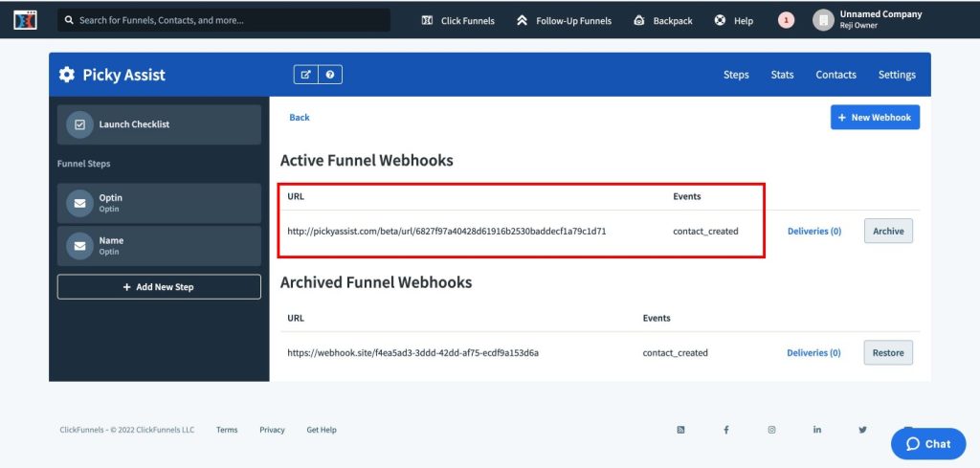Click the search magnifier icon
Screen dimensions: 980x468
coord(69,20)
